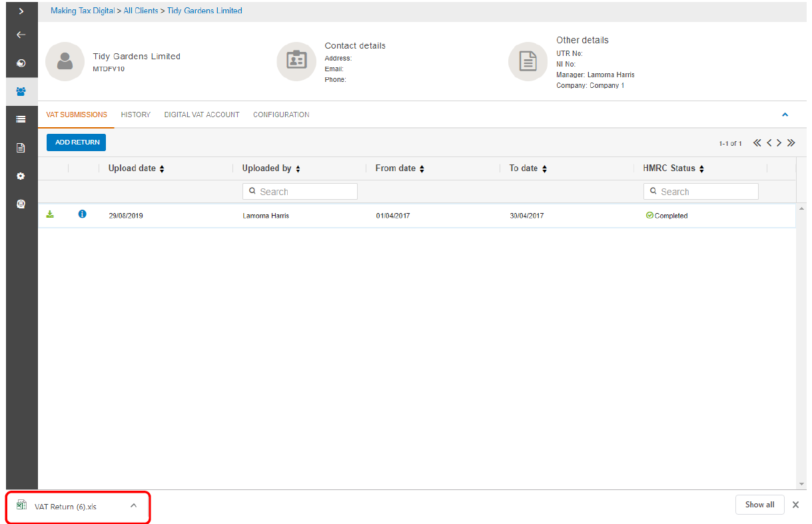812x524 pixels.
Task: Click the Contact details card icon
Action: click(x=296, y=62)
